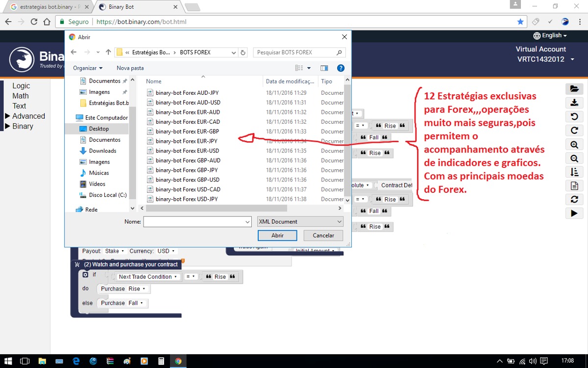This screenshot has width=588, height=368.
Task: Select file binary-bot Forex EUR-USD
Action: pos(187,151)
